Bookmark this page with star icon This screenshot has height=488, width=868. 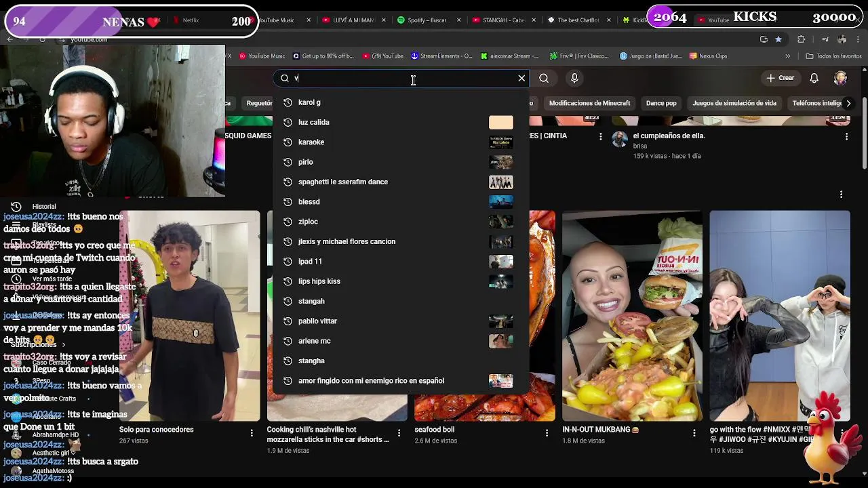click(778, 39)
